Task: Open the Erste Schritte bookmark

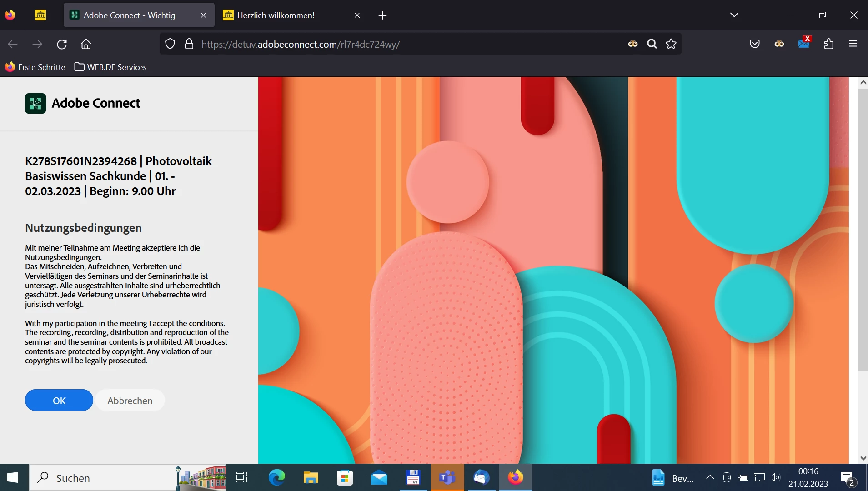Action: coord(35,67)
